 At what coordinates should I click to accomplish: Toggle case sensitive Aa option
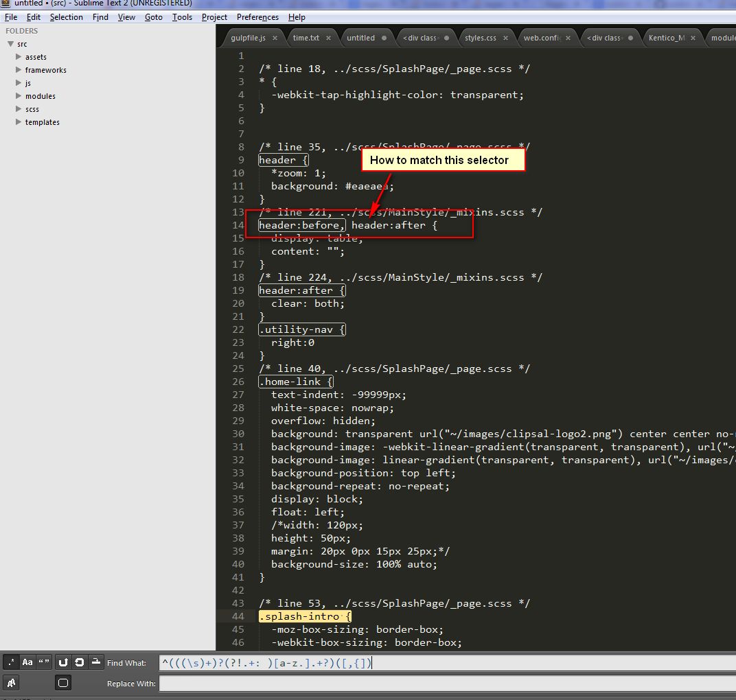point(27,662)
